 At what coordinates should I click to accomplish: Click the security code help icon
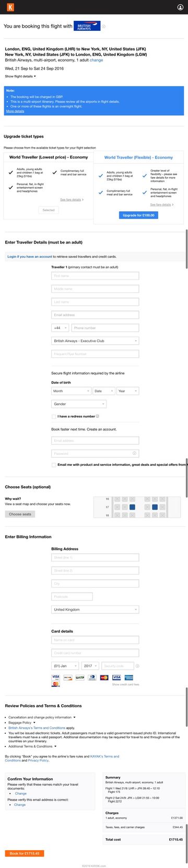point(138,666)
